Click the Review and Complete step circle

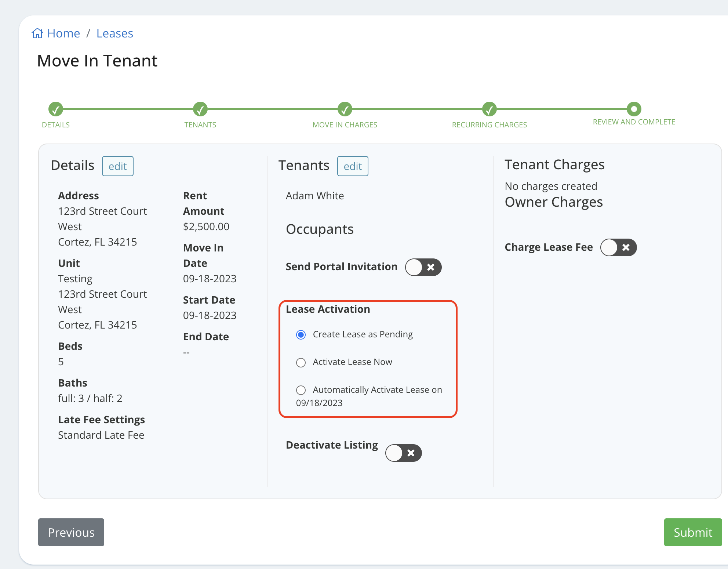pos(633,109)
